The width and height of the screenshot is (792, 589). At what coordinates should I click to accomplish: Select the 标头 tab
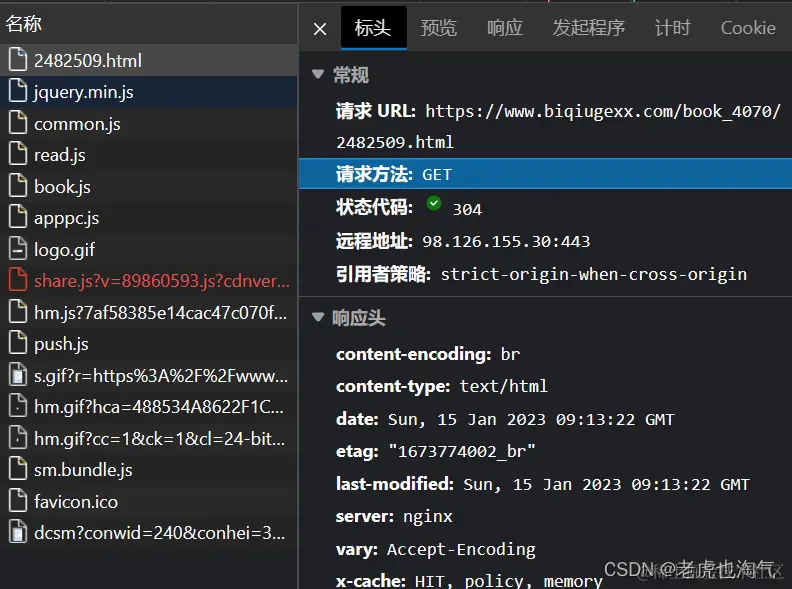(373, 28)
